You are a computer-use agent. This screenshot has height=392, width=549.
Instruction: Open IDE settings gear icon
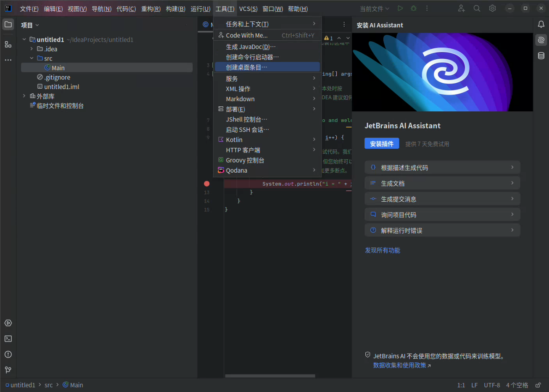click(492, 8)
